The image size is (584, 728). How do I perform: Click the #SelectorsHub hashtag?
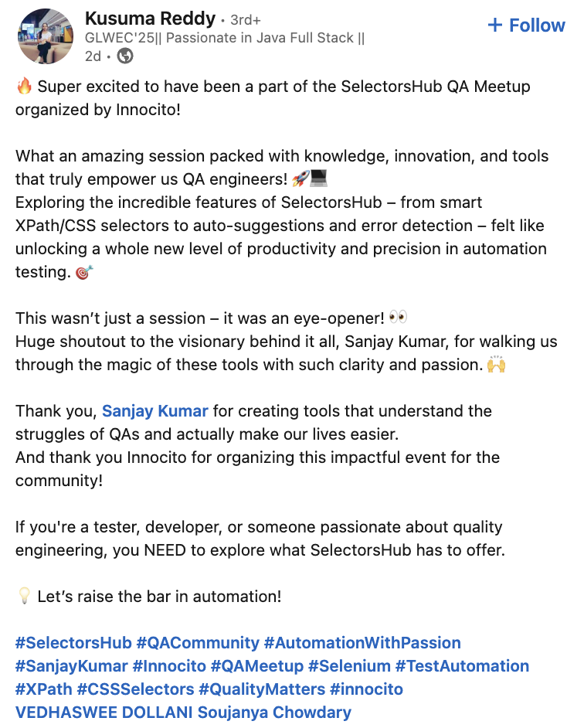(x=73, y=643)
